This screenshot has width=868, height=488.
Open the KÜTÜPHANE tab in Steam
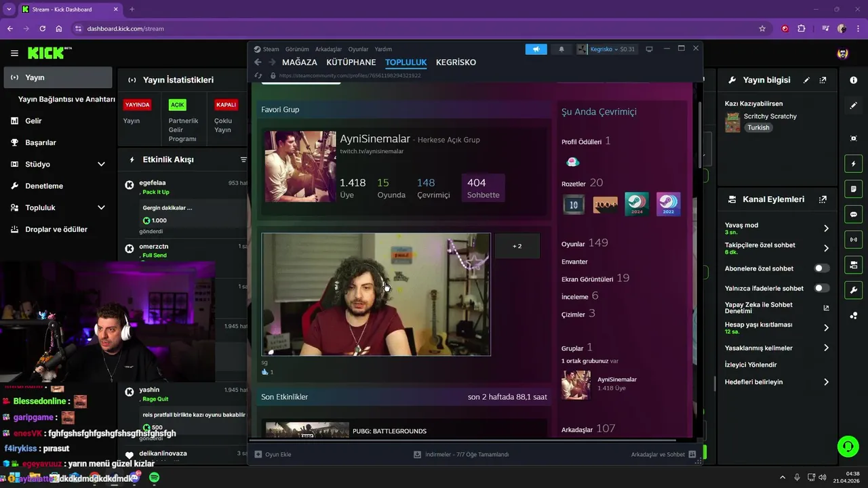point(351,62)
